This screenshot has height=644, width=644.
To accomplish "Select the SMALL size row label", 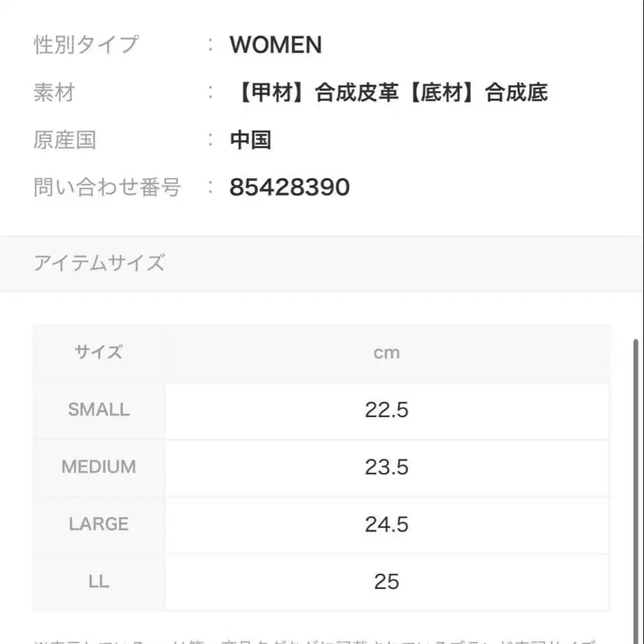I will [x=99, y=410].
